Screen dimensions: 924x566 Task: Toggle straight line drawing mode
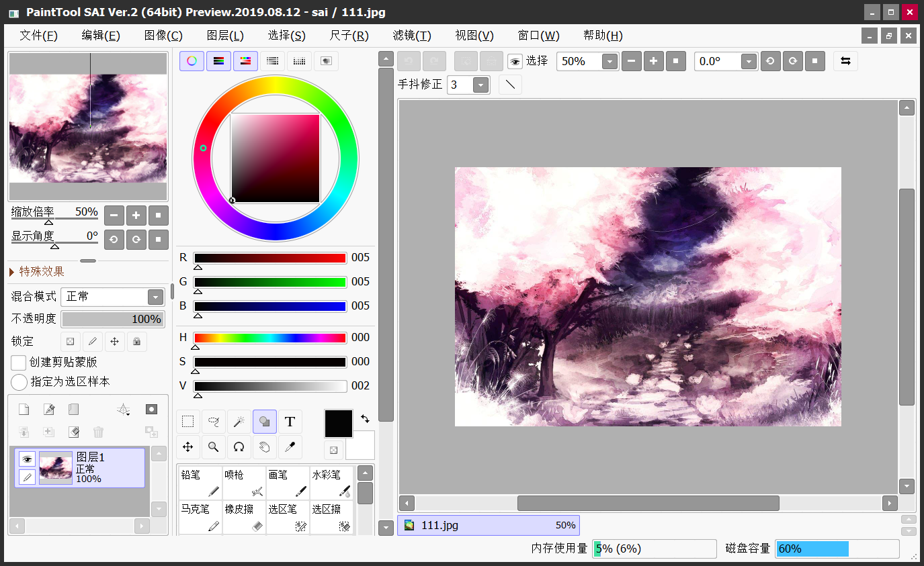pyautogui.click(x=510, y=85)
